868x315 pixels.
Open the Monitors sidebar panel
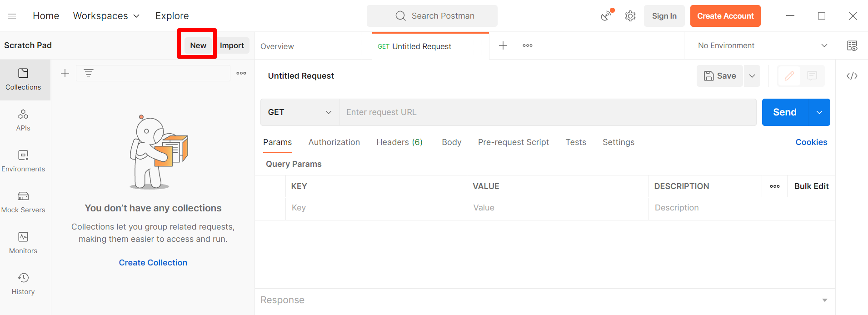[x=23, y=243]
